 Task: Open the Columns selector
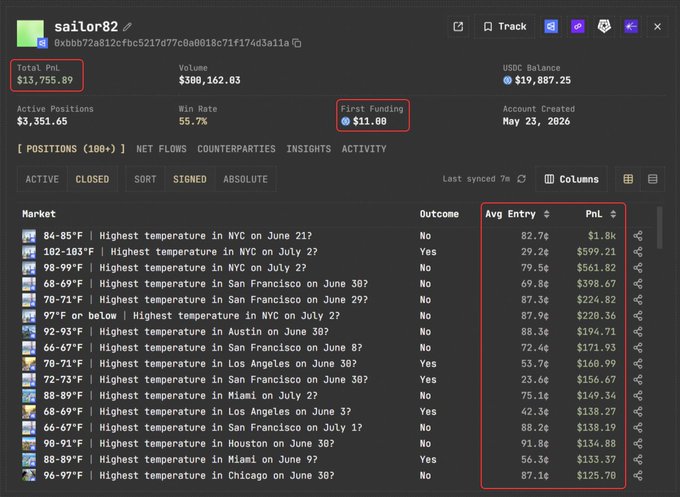[572, 179]
